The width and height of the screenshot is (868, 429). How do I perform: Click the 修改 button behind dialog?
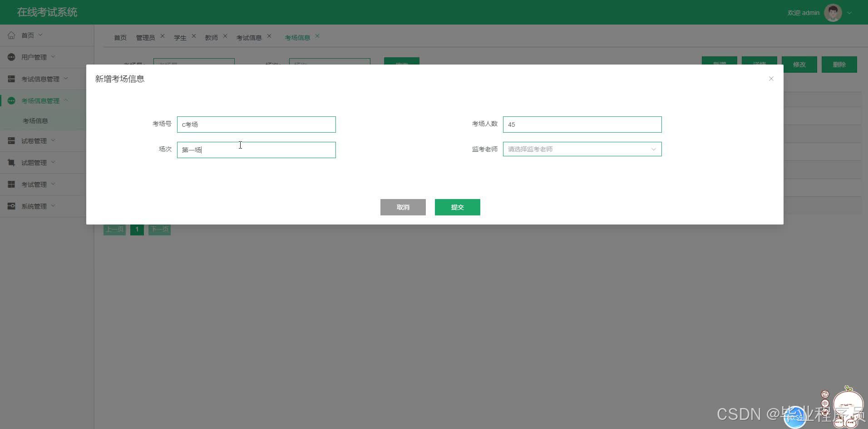[x=799, y=65]
